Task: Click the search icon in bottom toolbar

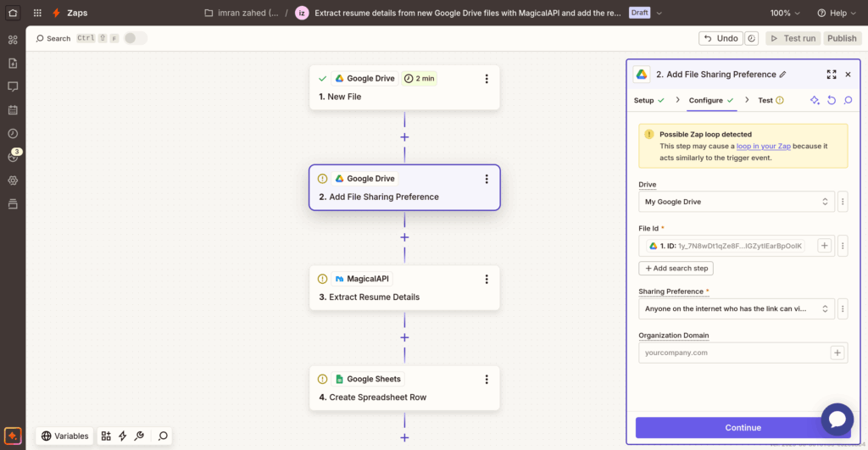Action: coord(163,436)
